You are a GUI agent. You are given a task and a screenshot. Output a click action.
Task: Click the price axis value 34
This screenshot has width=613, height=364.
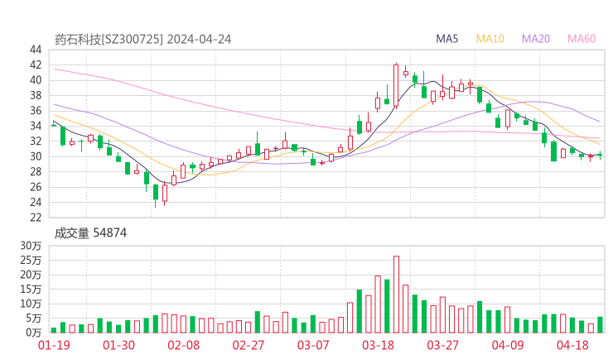[x=36, y=126]
